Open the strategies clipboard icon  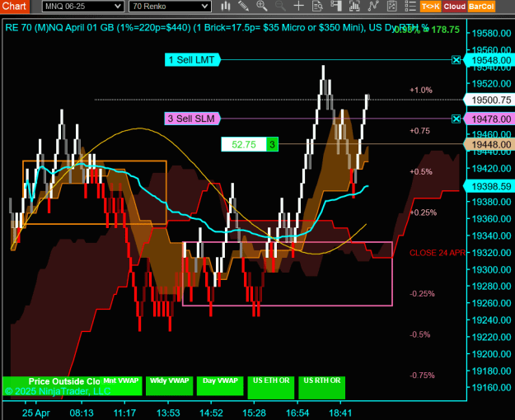391,6
